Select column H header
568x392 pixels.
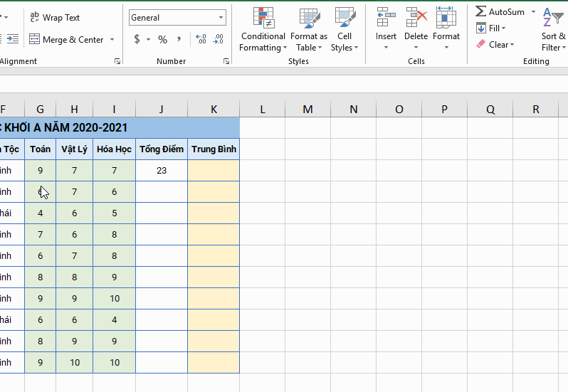click(x=74, y=109)
